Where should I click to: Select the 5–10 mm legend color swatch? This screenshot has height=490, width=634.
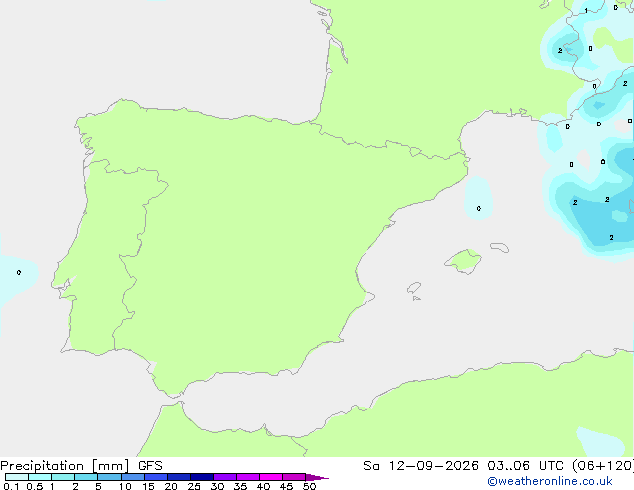[109, 477]
